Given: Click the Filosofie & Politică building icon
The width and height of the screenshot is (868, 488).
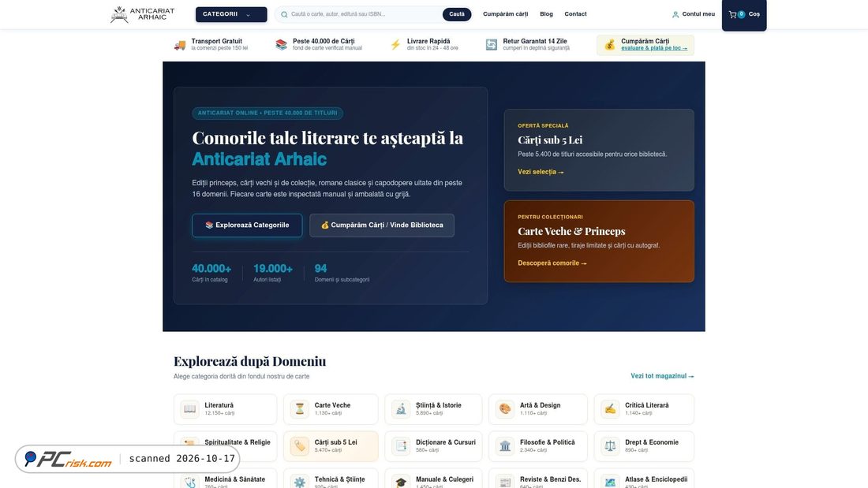Looking at the screenshot, I should [x=505, y=446].
